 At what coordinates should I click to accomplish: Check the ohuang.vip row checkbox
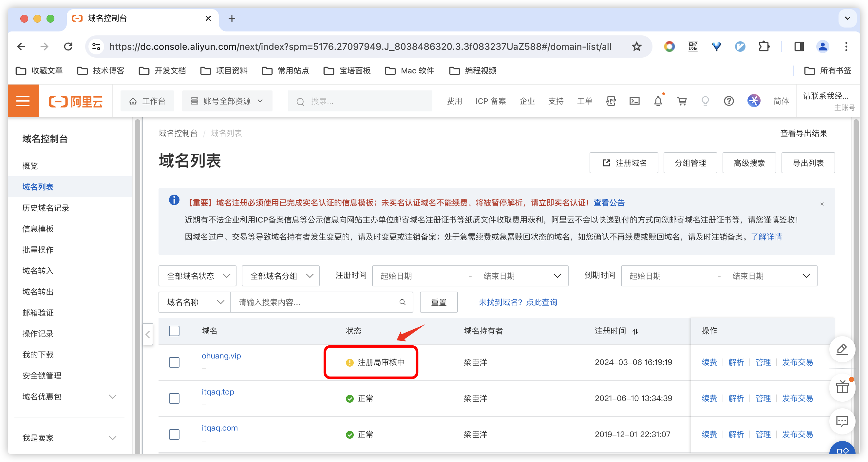(174, 362)
